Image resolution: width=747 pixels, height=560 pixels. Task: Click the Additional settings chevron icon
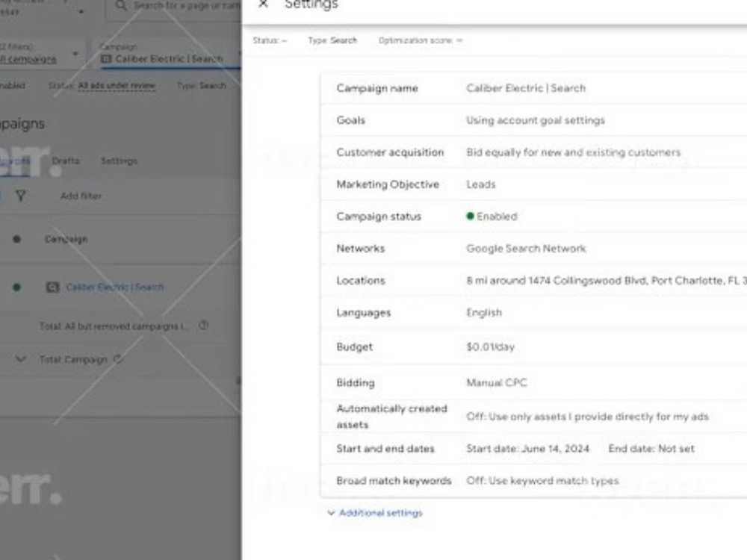point(331,513)
